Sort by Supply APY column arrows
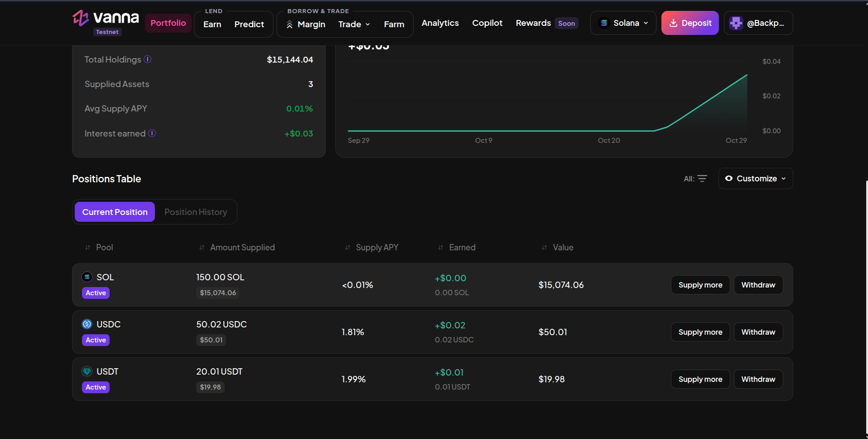This screenshot has height=439, width=868. click(x=348, y=248)
